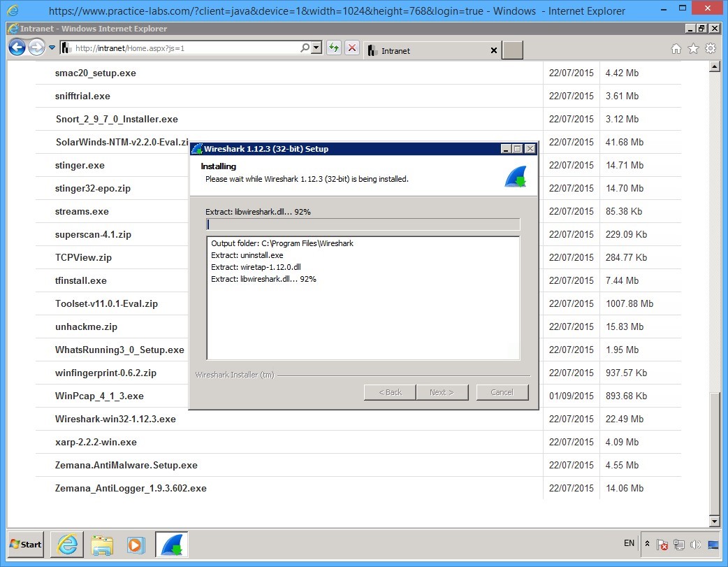Open the Home icon in Internet Explorer
728x567 pixels.
tap(676, 49)
